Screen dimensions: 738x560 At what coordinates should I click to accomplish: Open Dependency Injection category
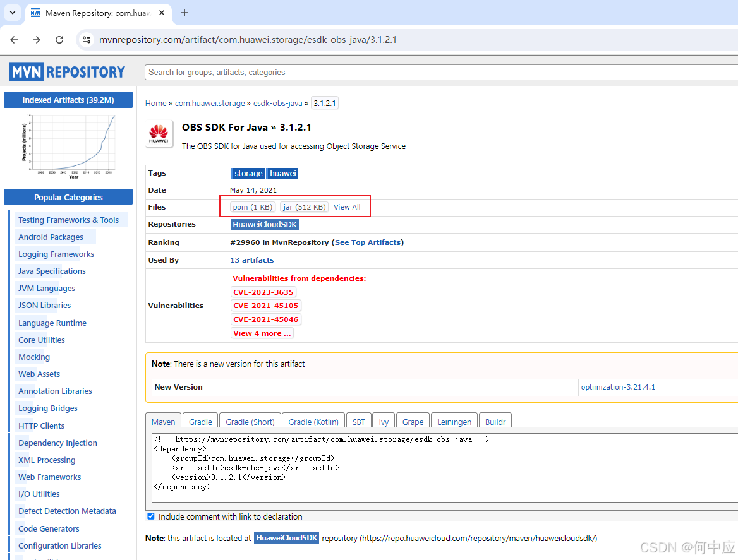click(x=57, y=443)
